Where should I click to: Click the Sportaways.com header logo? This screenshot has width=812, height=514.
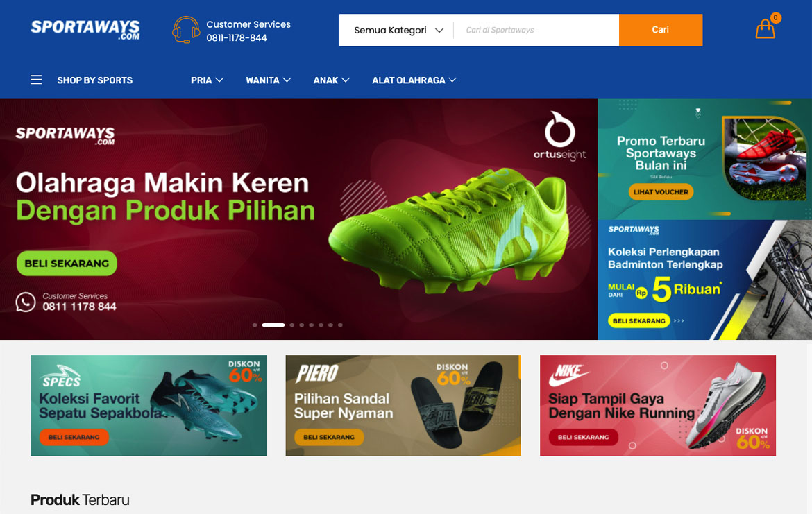point(85,30)
